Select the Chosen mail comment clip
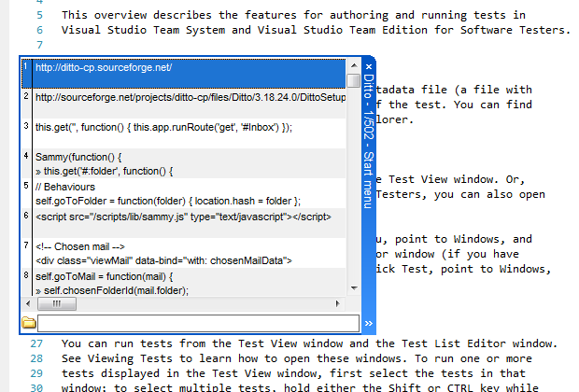Screen dimensions: 579x392 tap(184, 253)
